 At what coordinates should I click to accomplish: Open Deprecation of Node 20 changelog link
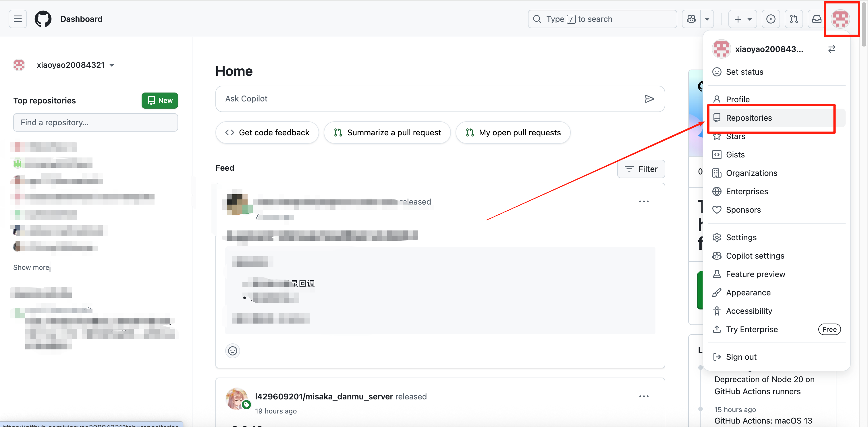click(x=764, y=385)
